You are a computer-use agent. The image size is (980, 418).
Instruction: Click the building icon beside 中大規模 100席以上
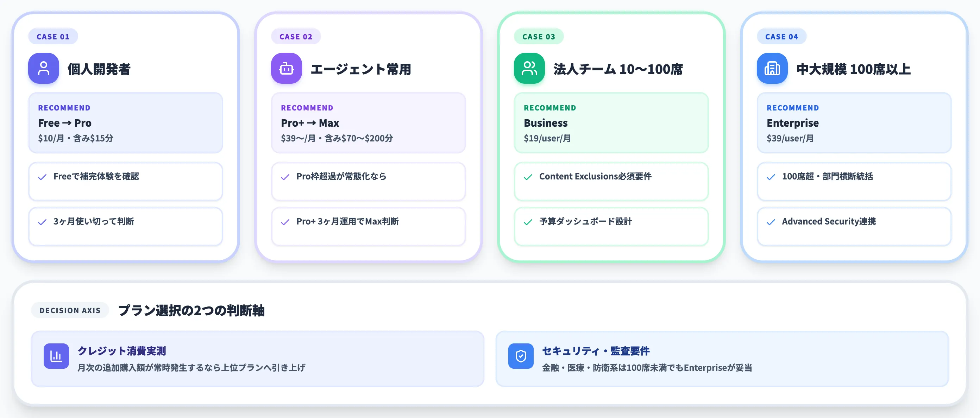(x=772, y=69)
